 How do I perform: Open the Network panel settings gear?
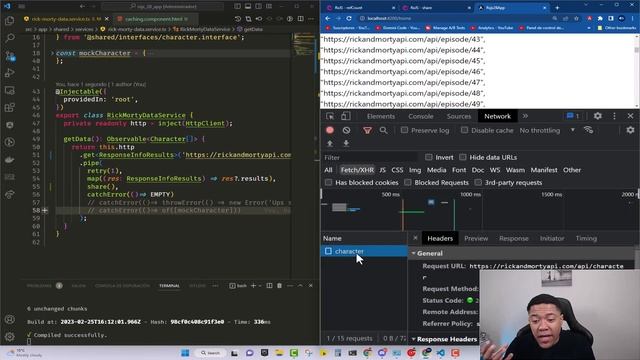click(x=630, y=130)
